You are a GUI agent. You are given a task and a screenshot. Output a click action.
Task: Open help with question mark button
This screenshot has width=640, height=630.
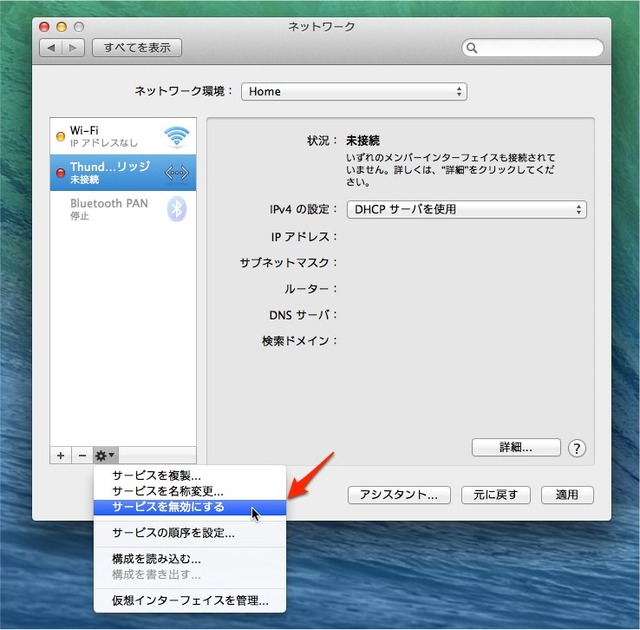[x=577, y=448]
